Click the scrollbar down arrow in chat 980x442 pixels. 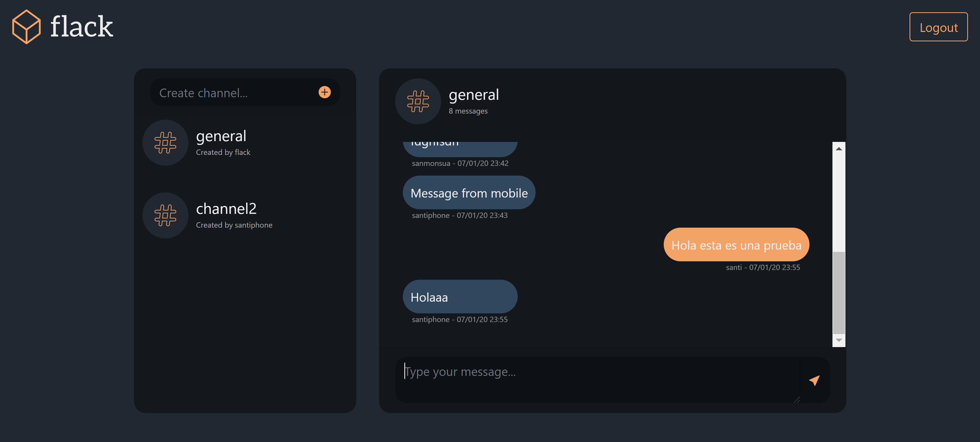click(839, 340)
